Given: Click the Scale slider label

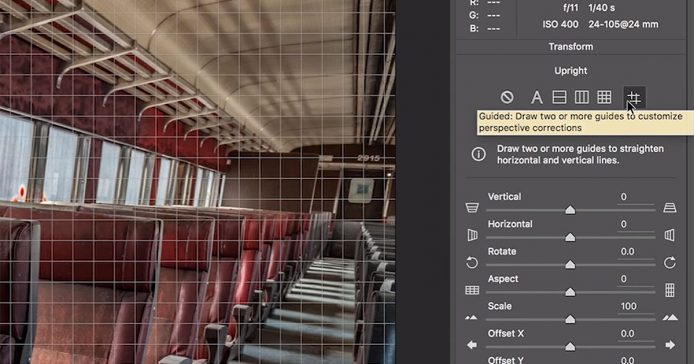Looking at the screenshot, I should click(500, 306).
